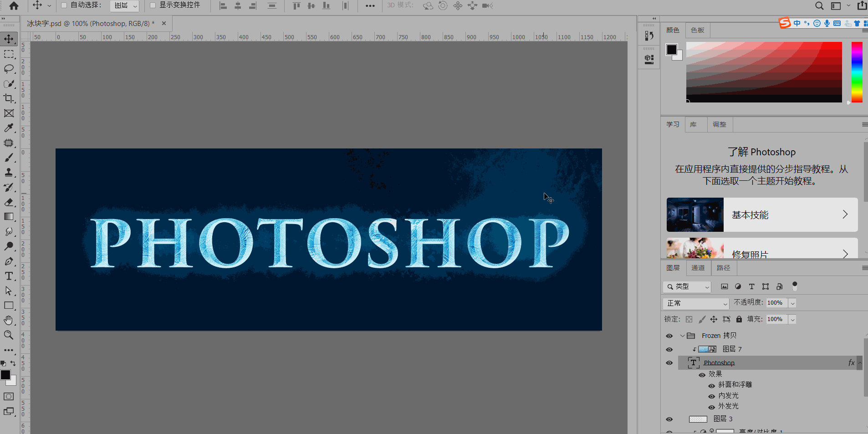Hide the 外发光 effect
Image resolution: width=868 pixels, height=434 pixels.
pyautogui.click(x=711, y=407)
